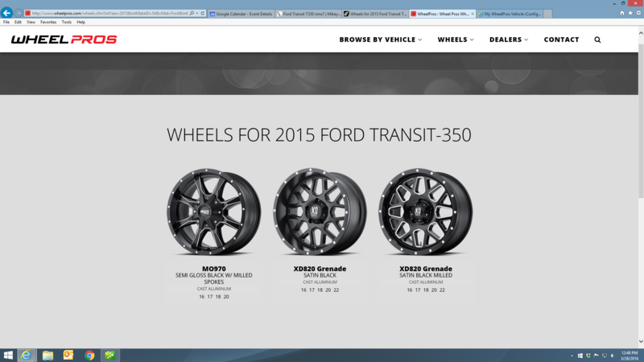Click the site search magnifier icon
Image resolution: width=644 pixels, height=362 pixels.
pyautogui.click(x=597, y=39)
